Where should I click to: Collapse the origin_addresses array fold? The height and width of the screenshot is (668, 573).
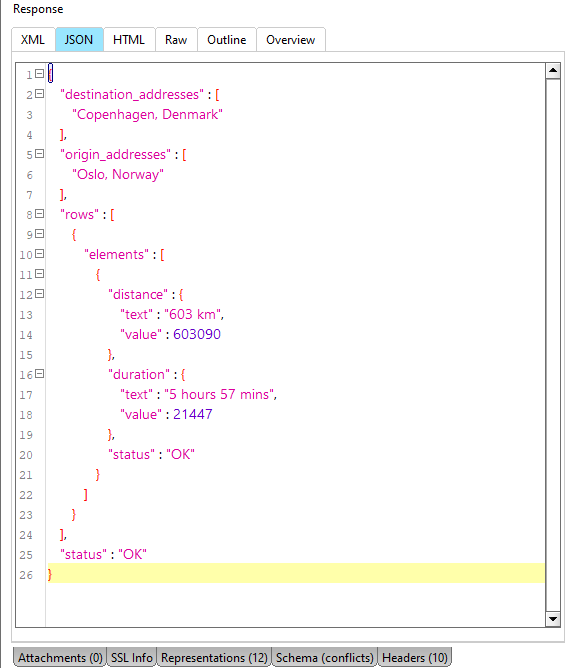pos(39,154)
